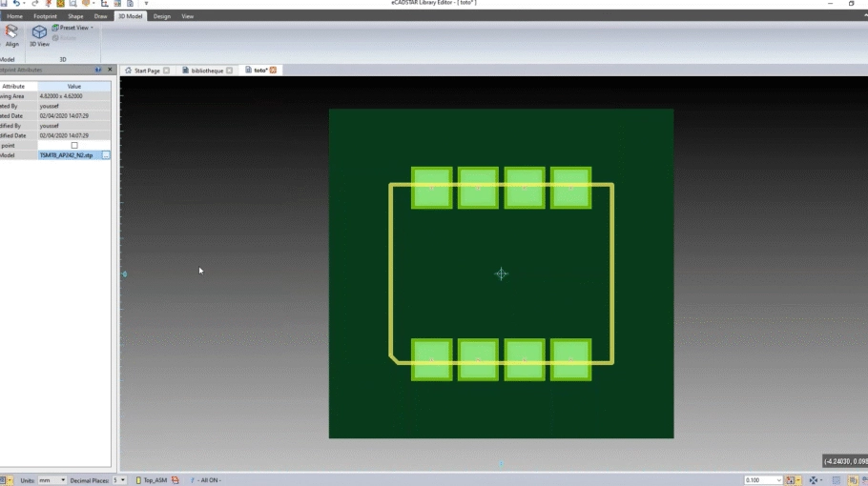Click the layer settings icon beside Top_ASM
868x486 pixels.
click(x=176, y=480)
